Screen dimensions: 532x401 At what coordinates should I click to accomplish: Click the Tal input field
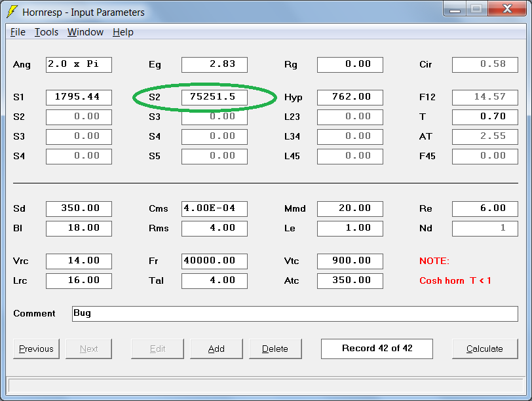[214, 281]
